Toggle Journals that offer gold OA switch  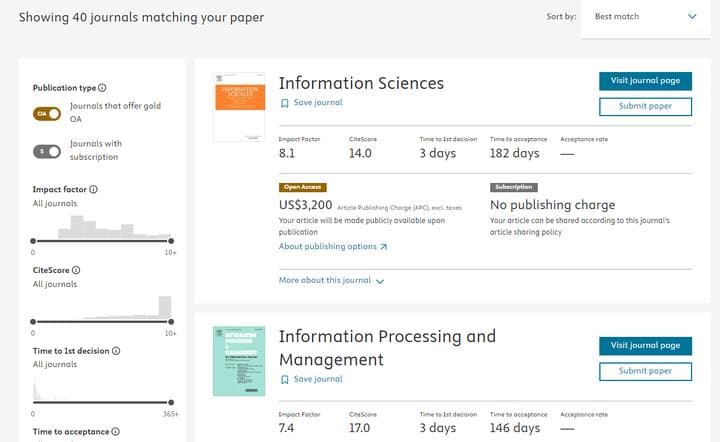pos(47,113)
